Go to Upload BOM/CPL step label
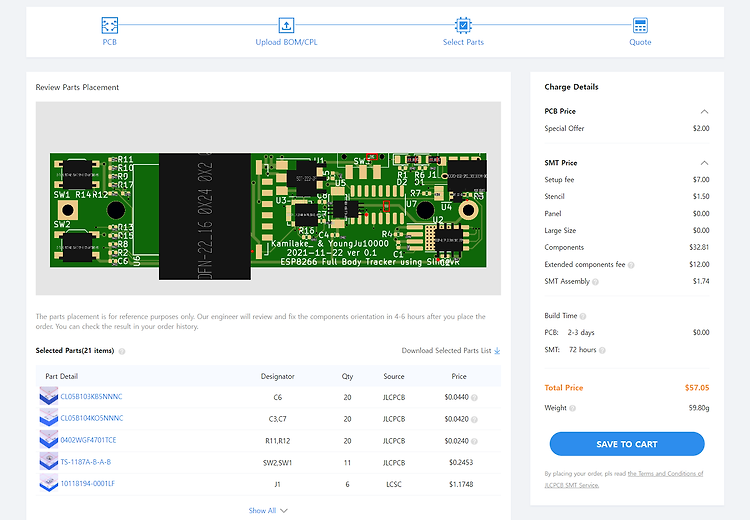The width and height of the screenshot is (750, 520). (286, 42)
